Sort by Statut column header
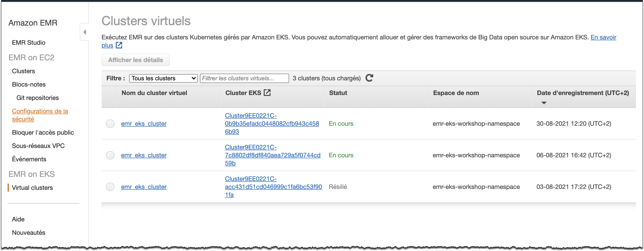The height and width of the screenshot is (251, 644). click(338, 93)
